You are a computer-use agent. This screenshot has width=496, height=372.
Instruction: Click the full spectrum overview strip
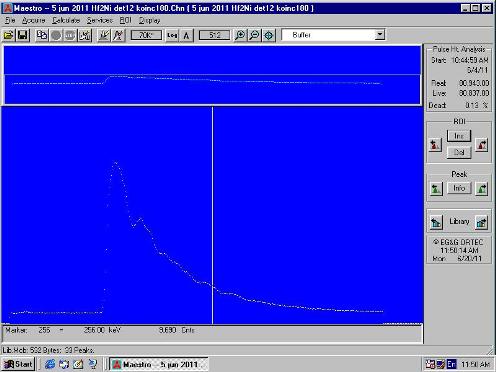click(x=212, y=75)
